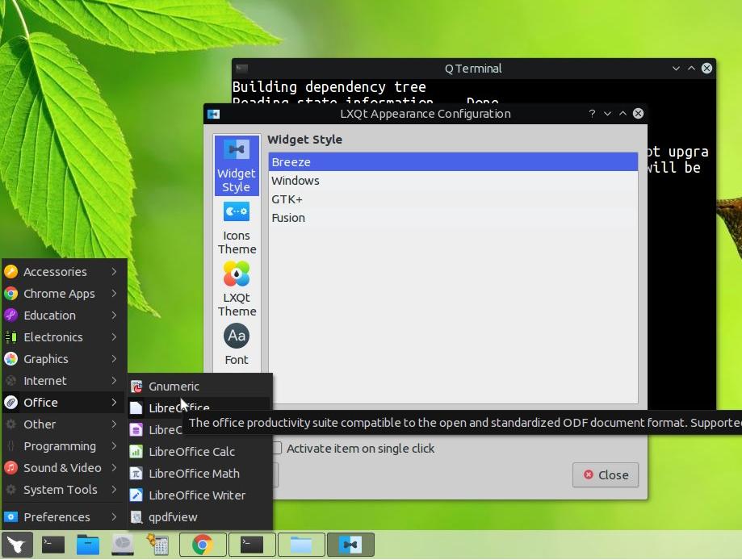742x560 pixels.
Task: Open the Other menu category
Action: coord(65,424)
